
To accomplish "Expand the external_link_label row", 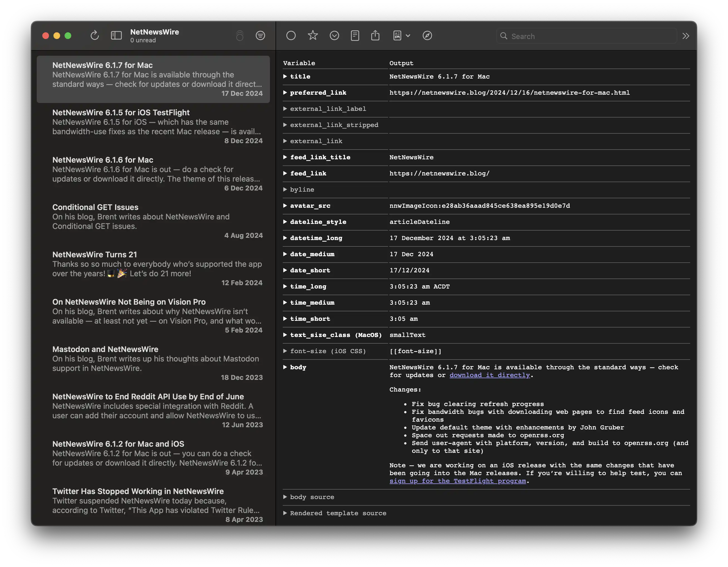I will (x=285, y=109).
